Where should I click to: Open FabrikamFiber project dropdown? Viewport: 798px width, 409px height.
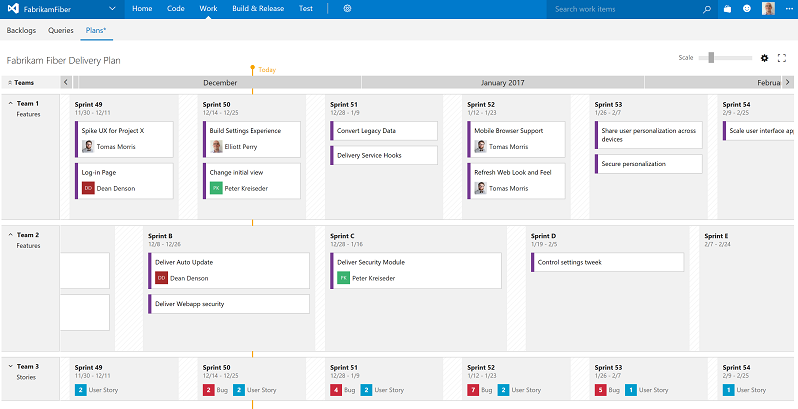pos(112,9)
